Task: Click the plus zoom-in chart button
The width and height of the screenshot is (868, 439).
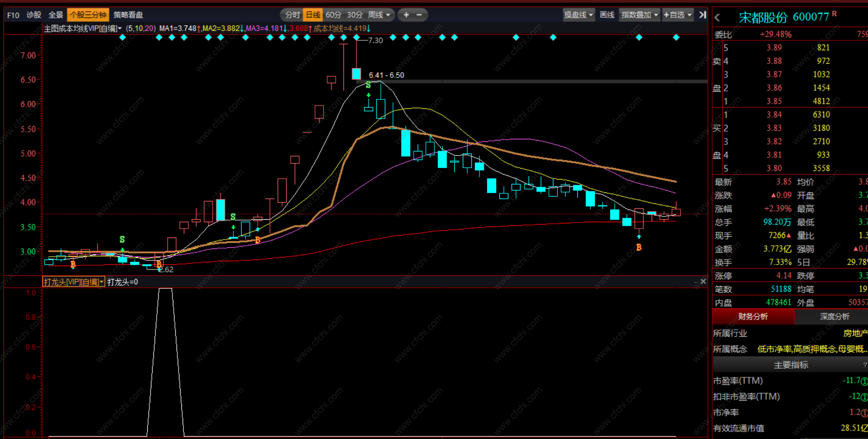Action: coord(406,15)
